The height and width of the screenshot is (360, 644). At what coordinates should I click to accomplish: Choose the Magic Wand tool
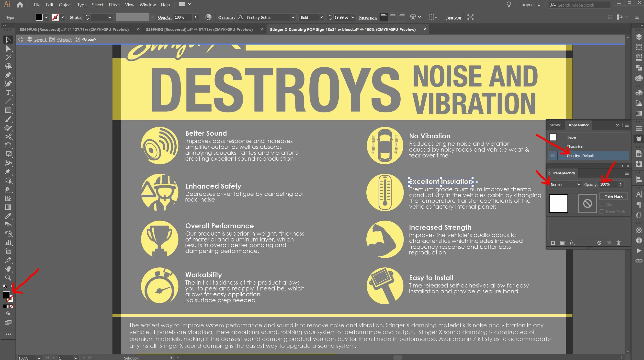click(8, 57)
